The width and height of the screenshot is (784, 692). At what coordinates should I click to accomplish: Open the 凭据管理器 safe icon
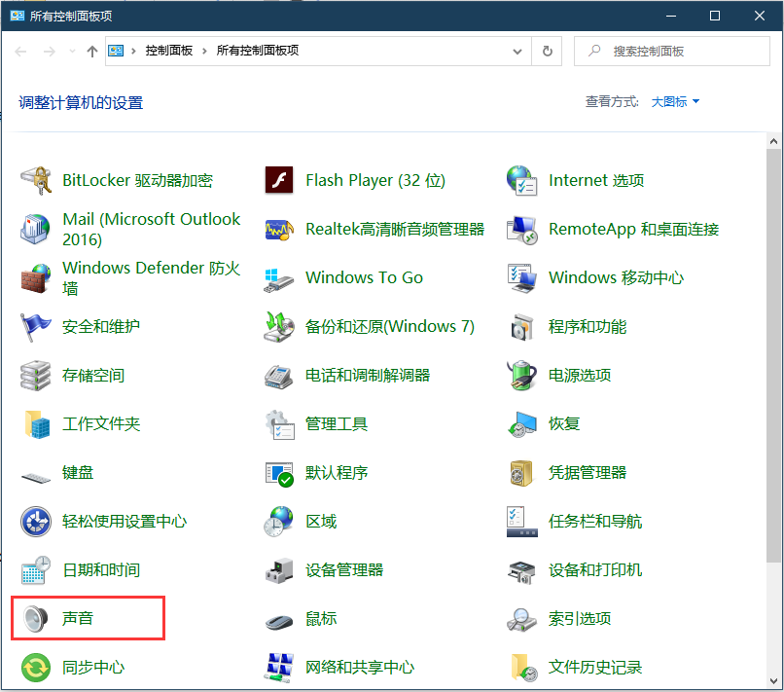(522, 473)
